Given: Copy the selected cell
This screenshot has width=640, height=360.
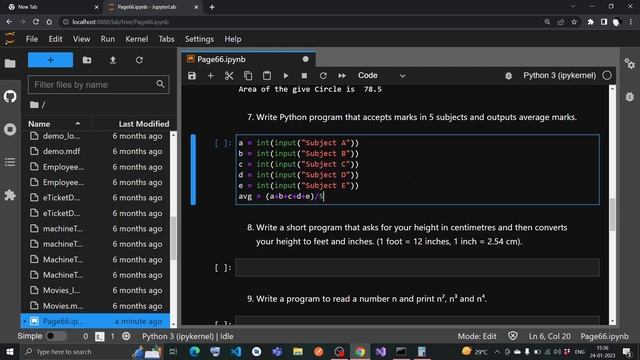Looking at the screenshot, I should point(248,76).
